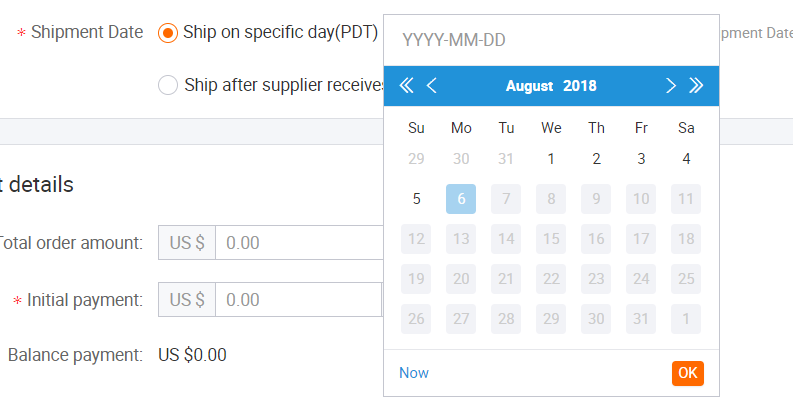Image resolution: width=793 pixels, height=398 pixels.
Task: Confirm date with orange OK button
Action: (x=688, y=373)
